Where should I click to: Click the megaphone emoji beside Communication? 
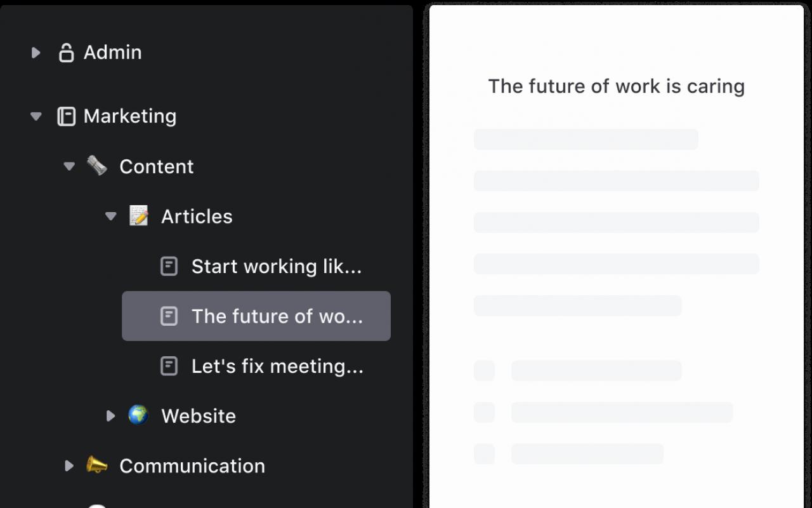click(97, 465)
